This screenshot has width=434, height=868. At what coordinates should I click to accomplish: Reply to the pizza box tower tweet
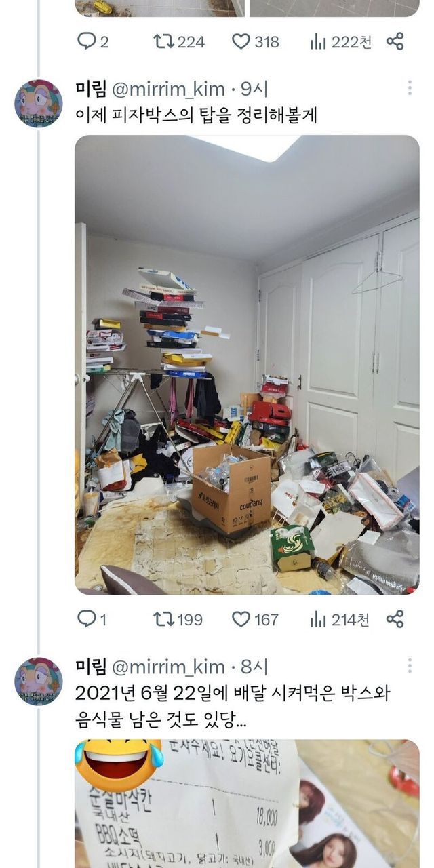[x=92, y=618]
